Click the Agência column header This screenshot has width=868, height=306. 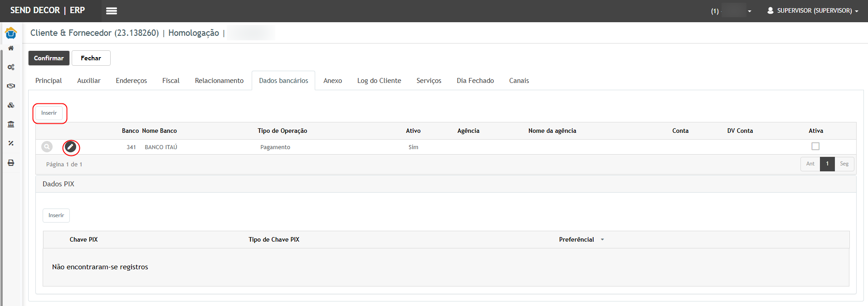click(x=468, y=131)
